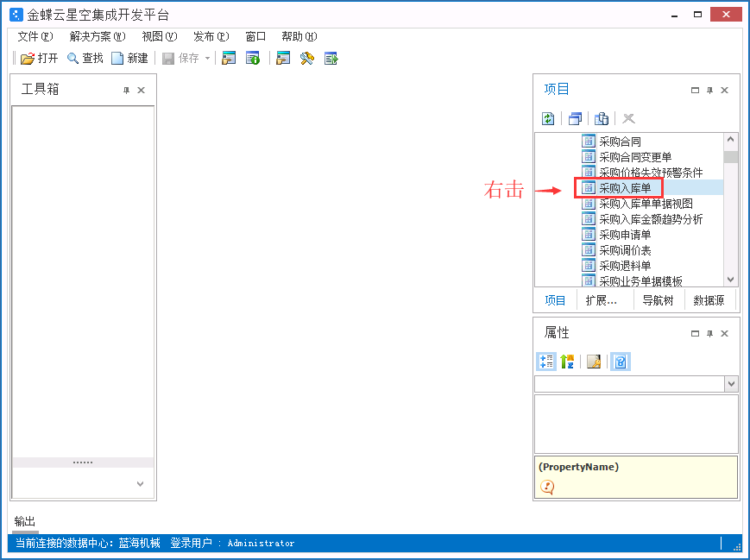
Task: Click the 查找 search toolbar button
Action: (x=85, y=59)
